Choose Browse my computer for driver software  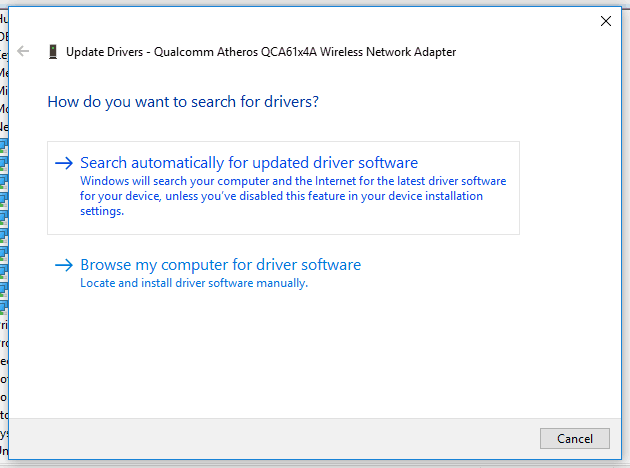point(221,265)
